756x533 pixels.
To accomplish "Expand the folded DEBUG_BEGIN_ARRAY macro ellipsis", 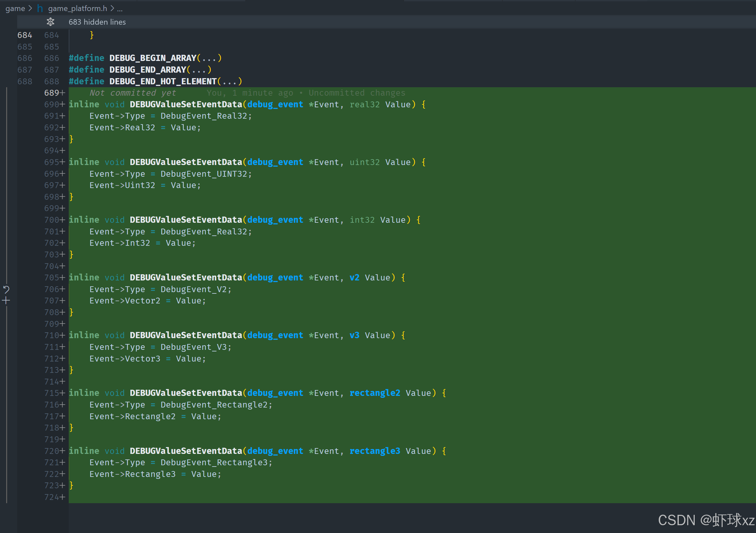I will [x=209, y=58].
